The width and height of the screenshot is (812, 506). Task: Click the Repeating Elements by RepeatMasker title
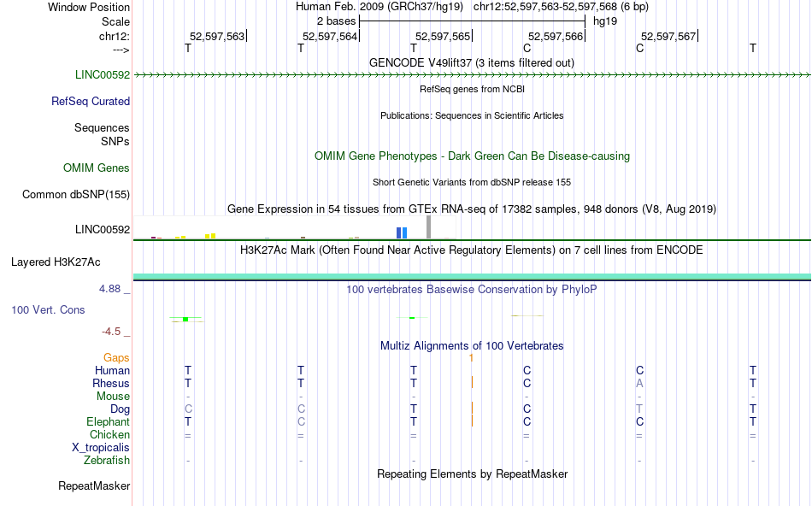click(473, 474)
